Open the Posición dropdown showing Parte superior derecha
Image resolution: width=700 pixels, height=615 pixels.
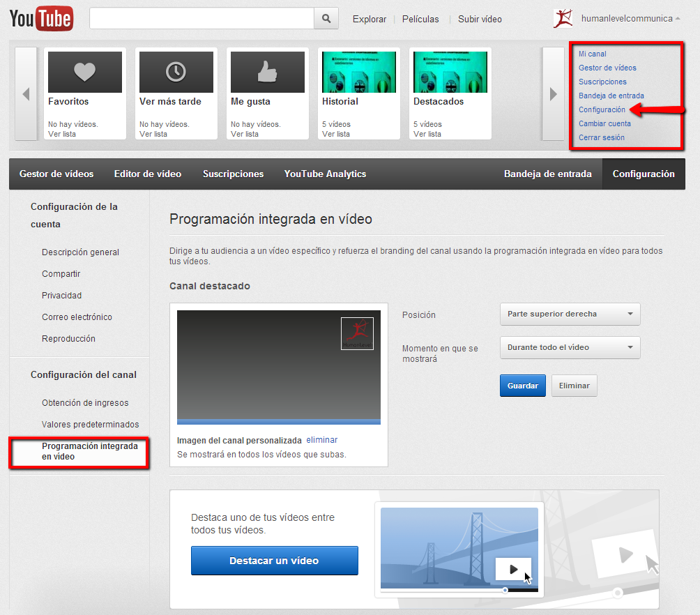tap(570, 314)
